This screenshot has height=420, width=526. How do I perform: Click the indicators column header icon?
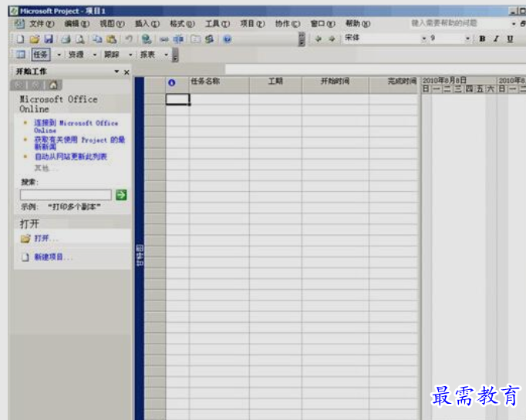coord(172,82)
